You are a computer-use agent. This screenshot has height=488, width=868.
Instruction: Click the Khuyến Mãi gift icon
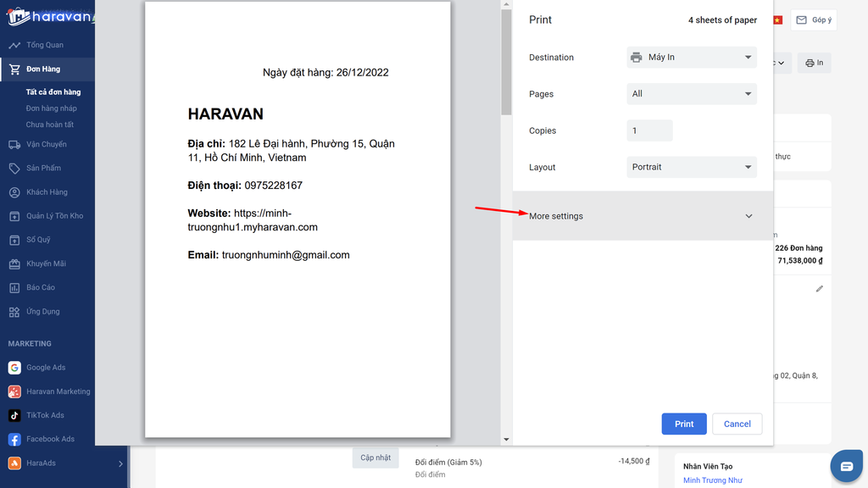click(14, 264)
